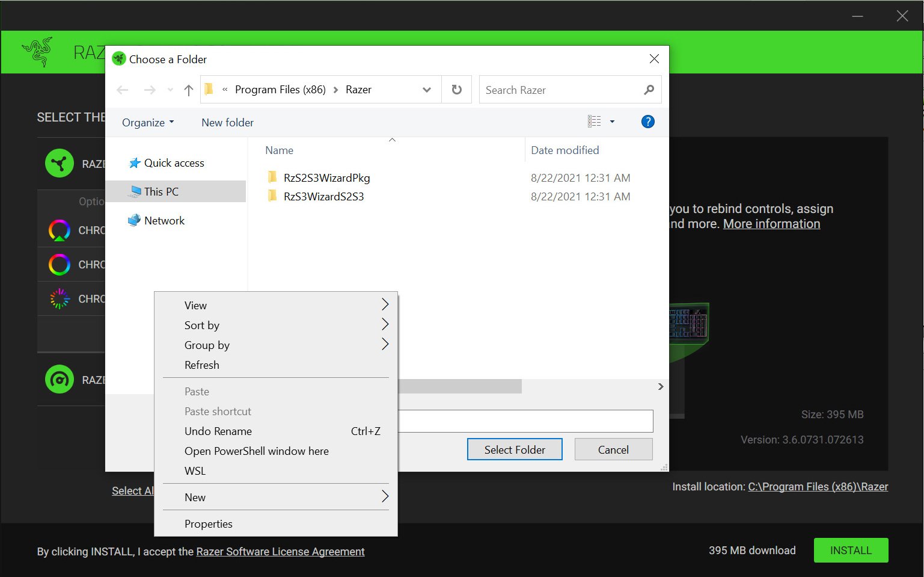The width and height of the screenshot is (924, 577).
Task: Choose Properties from the context menu
Action: (x=208, y=524)
